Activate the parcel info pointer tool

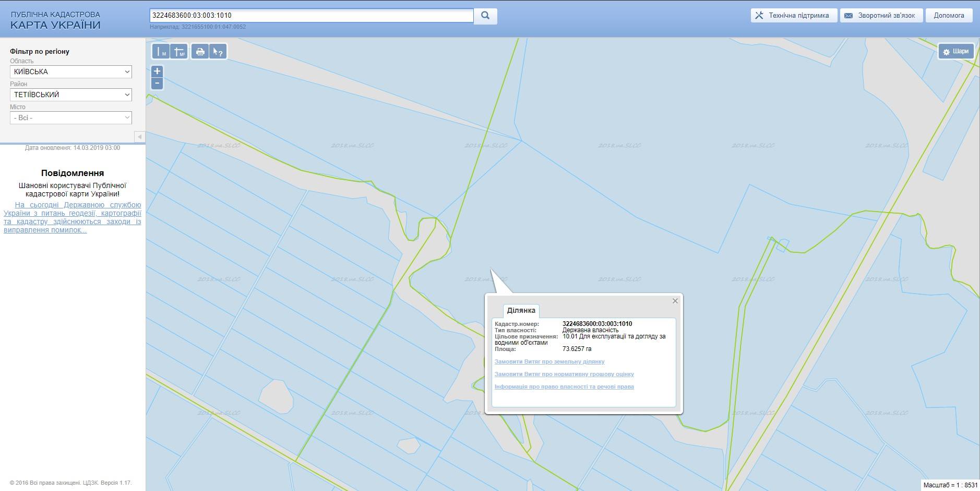pos(218,52)
